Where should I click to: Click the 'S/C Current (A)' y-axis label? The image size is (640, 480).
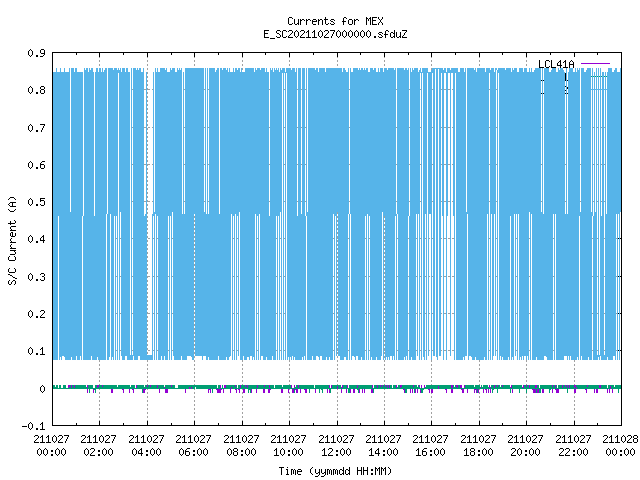tap(12, 241)
